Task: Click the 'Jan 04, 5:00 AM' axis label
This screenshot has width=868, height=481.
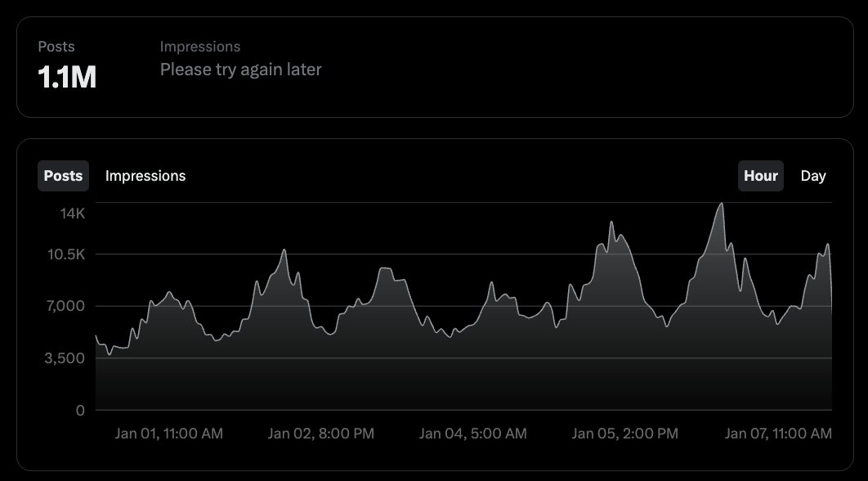Action: [474, 433]
